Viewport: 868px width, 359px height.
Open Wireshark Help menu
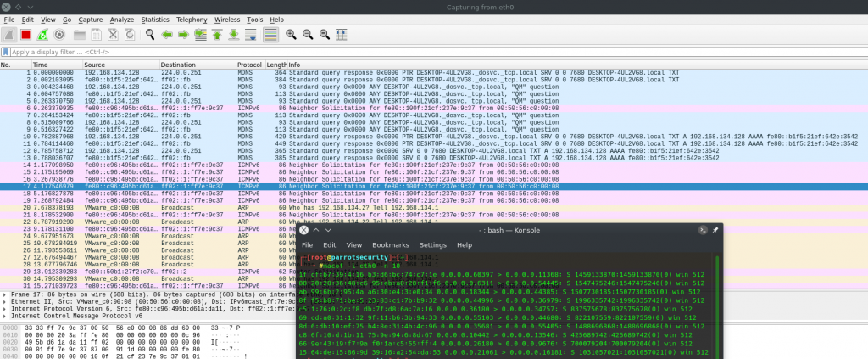click(277, 20)
